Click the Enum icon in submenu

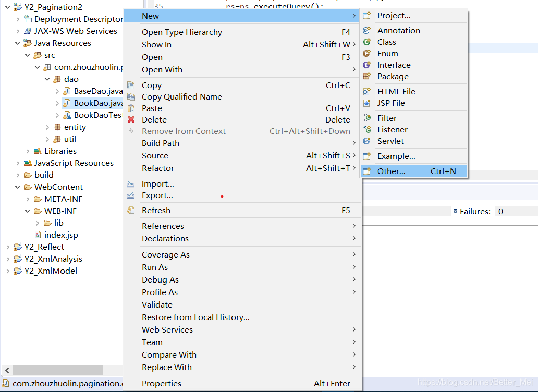click(x=367, y=54)
